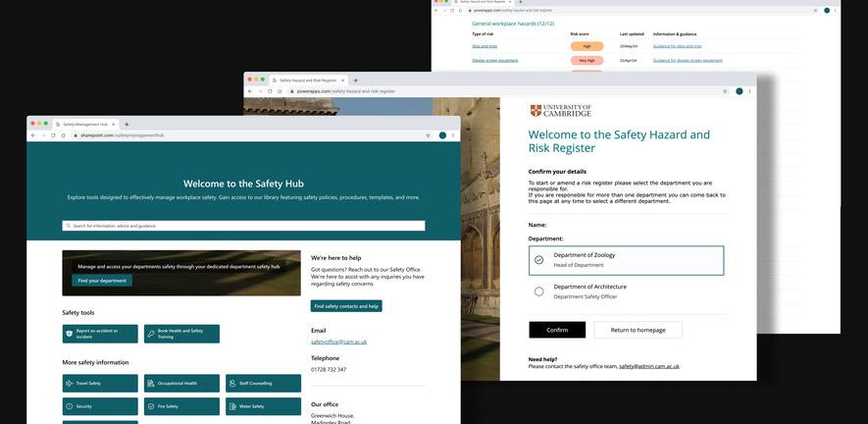Image resolution: width=868 pixels, height=424 pixels.
Task: Click the black Confirm button
Action: tap(557, 330)
